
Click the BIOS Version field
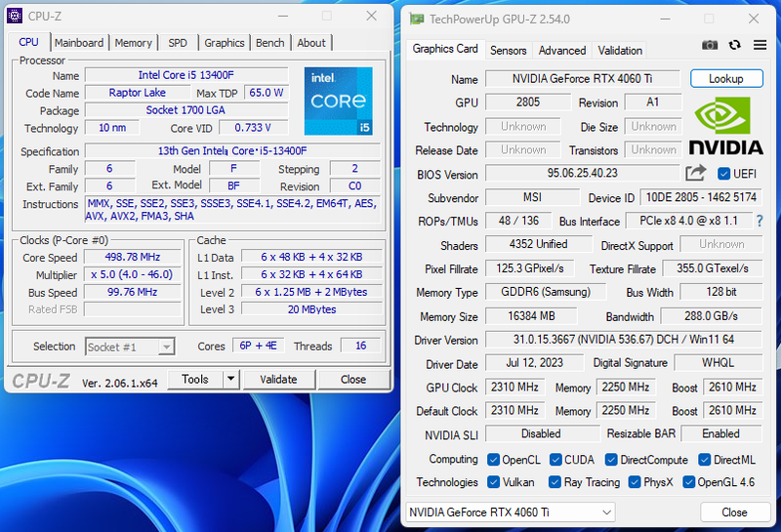pos(582,174)
